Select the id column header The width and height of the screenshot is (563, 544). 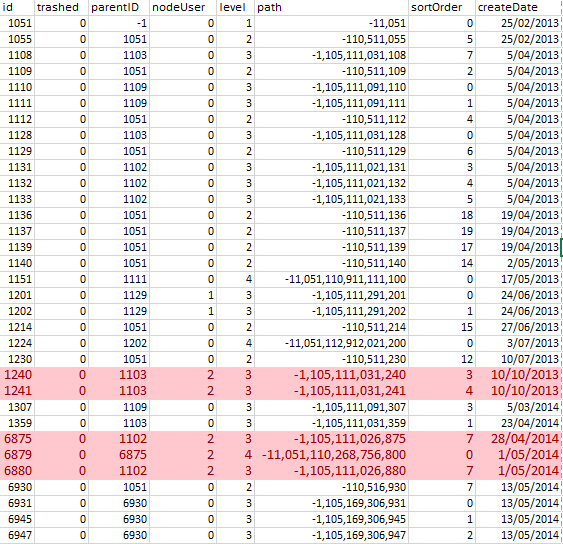tap(17, 8)
